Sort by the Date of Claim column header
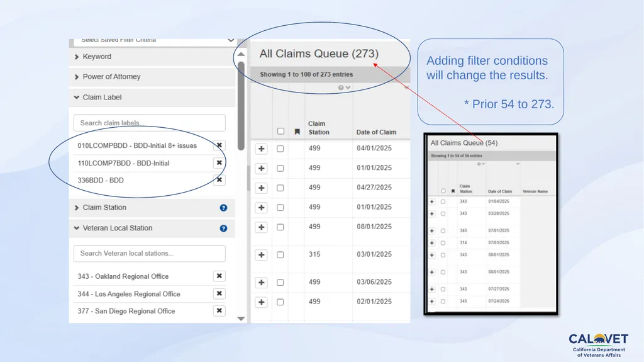This screenshot has height=362, width=644. (x=376, y=132)
